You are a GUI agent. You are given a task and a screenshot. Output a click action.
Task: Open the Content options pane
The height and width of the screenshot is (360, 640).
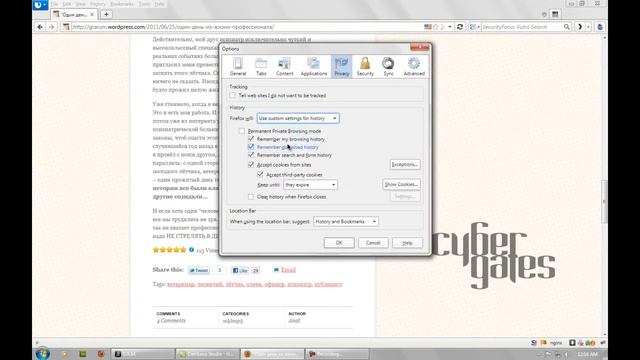click(284, 67)
